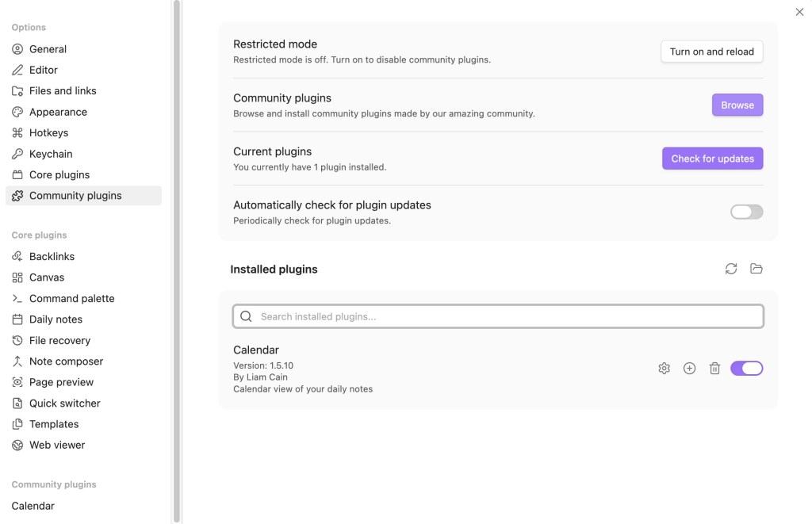Viewport: 812px width, 524px height.
Task: Open the Appearance settings tab
Action: (58, 112)
